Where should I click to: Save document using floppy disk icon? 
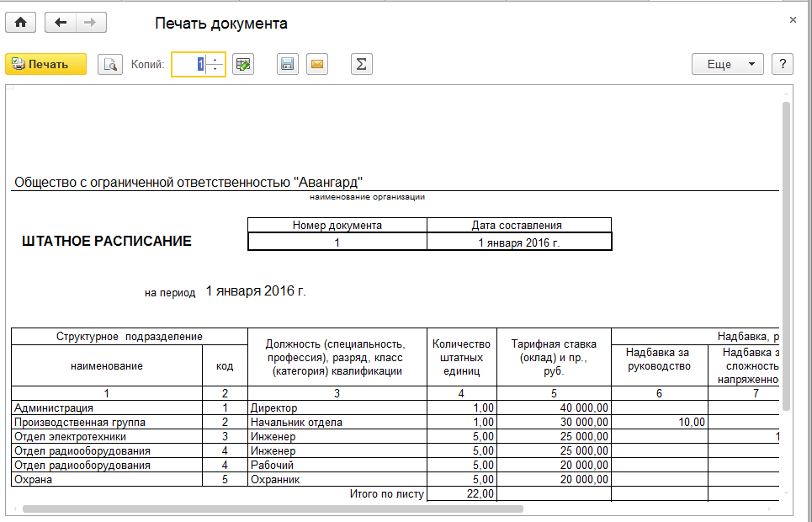[288, 65]
